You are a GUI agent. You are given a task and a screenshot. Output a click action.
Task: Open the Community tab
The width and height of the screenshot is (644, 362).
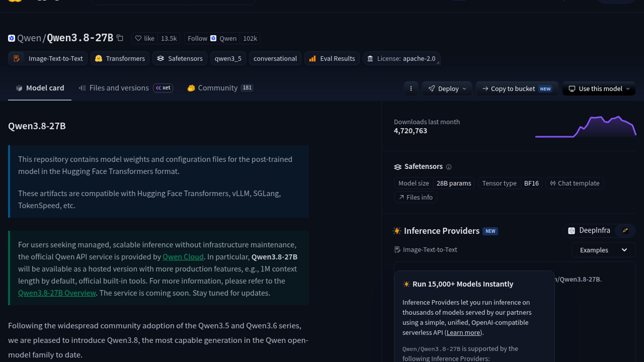[220, 88]
